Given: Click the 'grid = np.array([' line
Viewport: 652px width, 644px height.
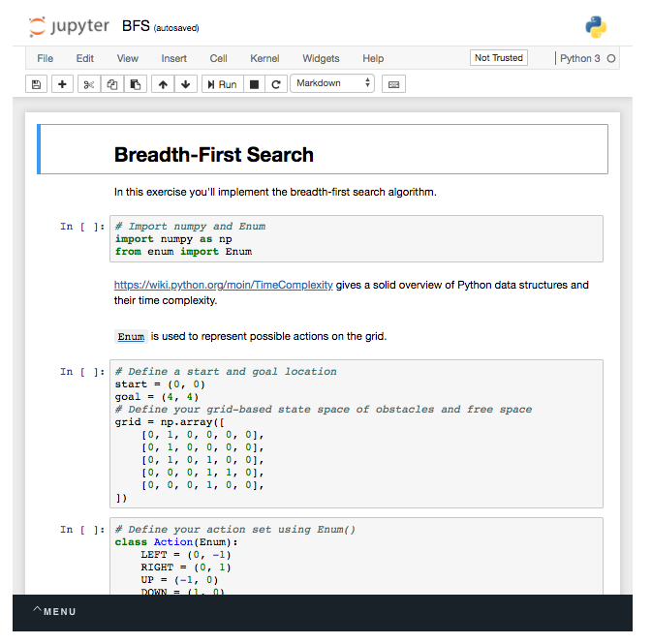Looking at the screenshot, I should coord(170,422).
